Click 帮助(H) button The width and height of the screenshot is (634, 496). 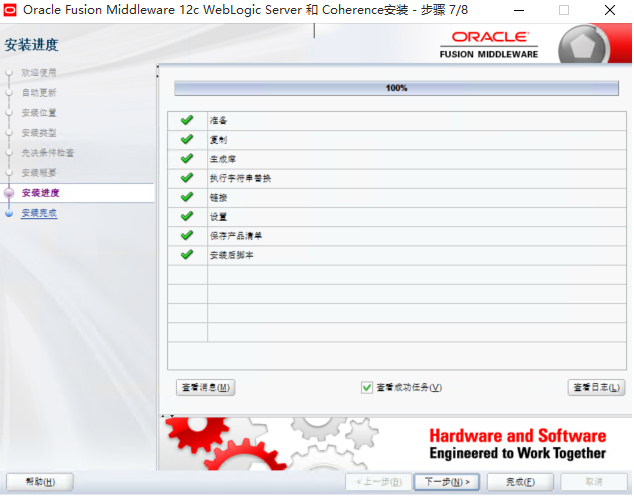tap(40, 482)
